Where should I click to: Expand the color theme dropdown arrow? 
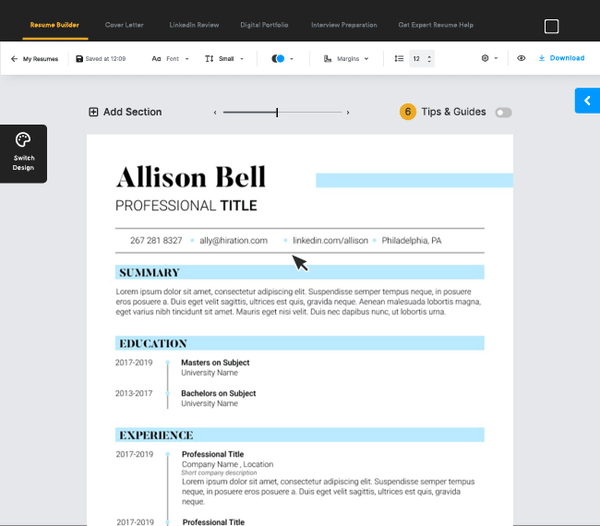pyautogui.click(x=292, y=59)
